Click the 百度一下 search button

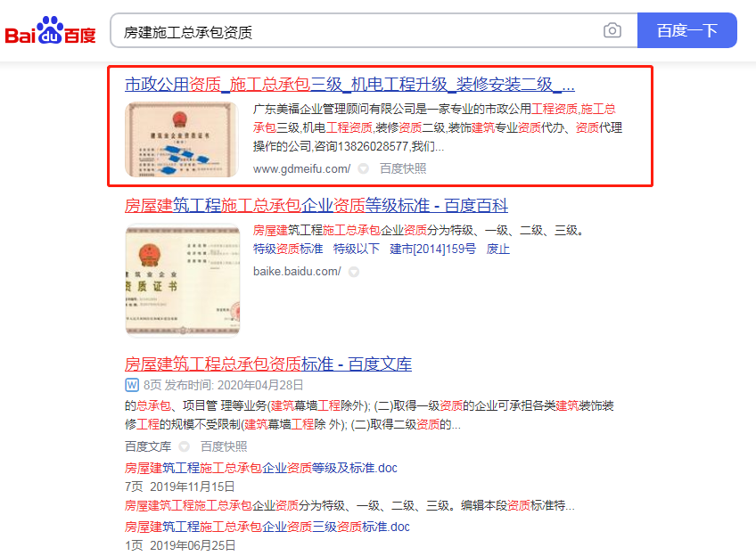[x=687, y=30]
